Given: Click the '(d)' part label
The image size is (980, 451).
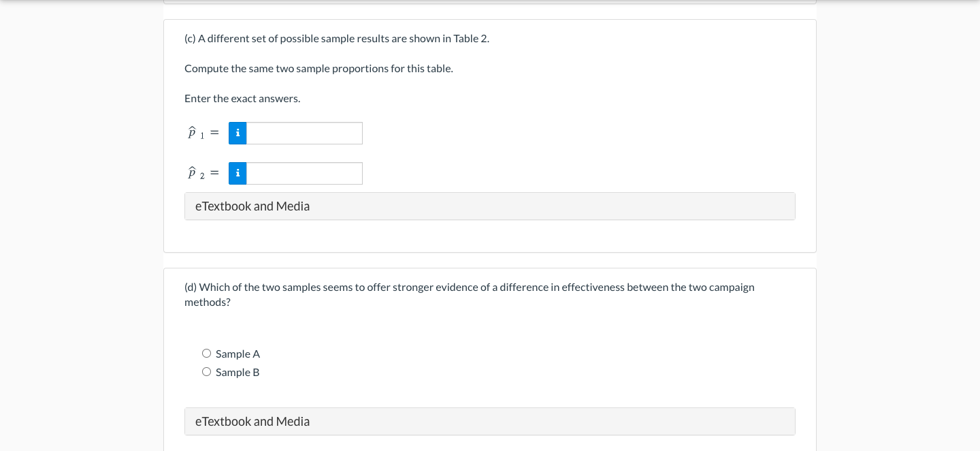Looking at the screenshot, I should [191, 287].
